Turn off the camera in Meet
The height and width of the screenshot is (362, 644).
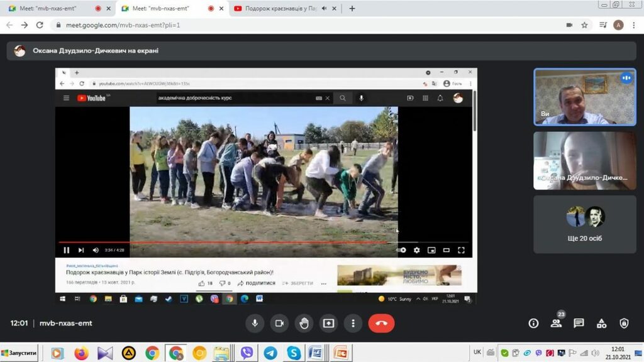coord(279,323)
